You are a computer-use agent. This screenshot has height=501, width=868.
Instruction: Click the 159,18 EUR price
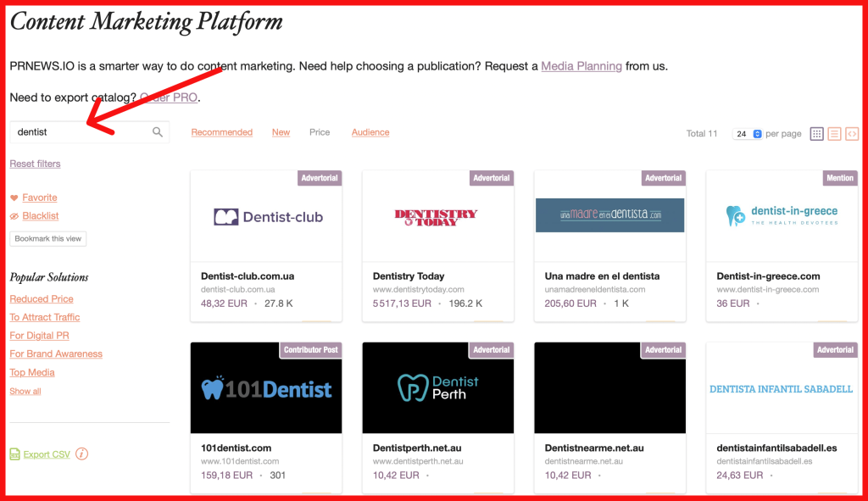[x=227, y=475]
